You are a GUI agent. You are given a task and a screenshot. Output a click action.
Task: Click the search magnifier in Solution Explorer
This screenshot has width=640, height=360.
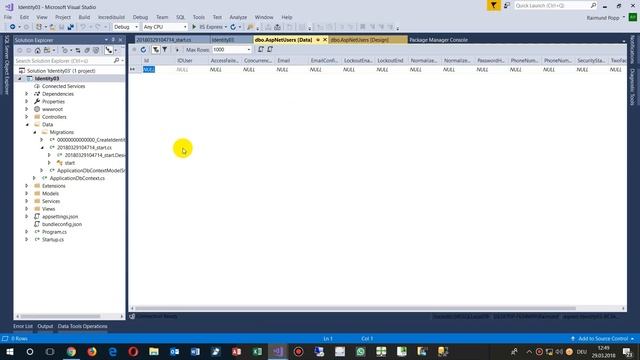point(116,60)
